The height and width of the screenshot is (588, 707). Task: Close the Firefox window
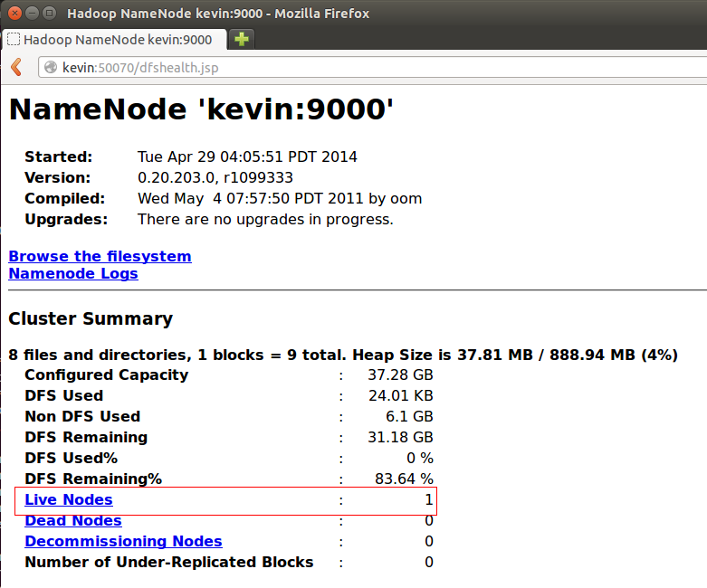(x=14, y=13)
